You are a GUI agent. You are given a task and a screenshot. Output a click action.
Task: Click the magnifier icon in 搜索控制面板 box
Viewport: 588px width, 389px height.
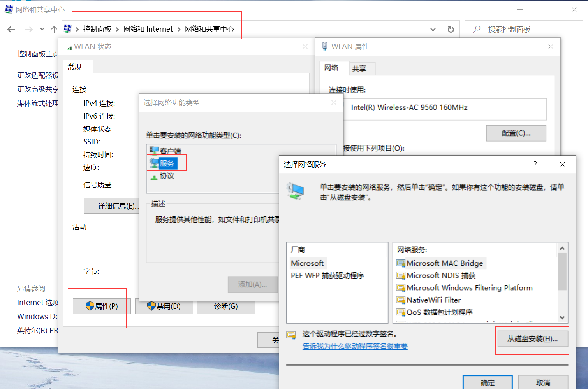pos(476,29)
